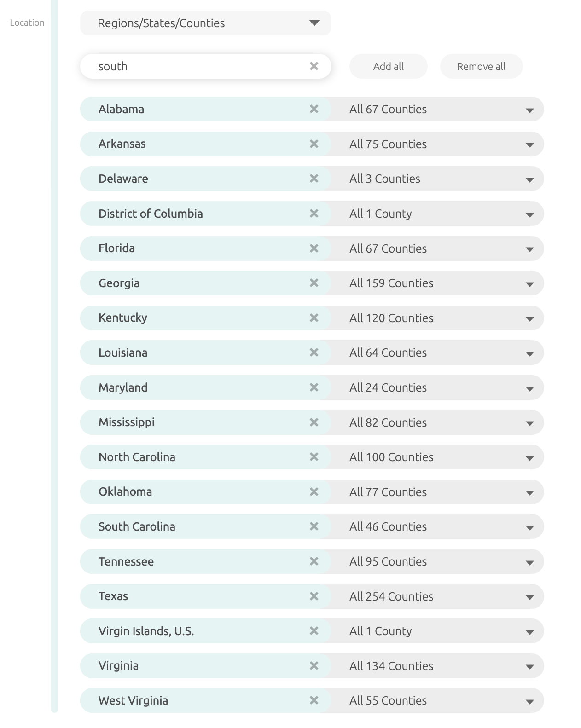Screen dimensions: 581x728
Task: Remove Virgin Islands, U.S. entry
Action: point(314,631)
